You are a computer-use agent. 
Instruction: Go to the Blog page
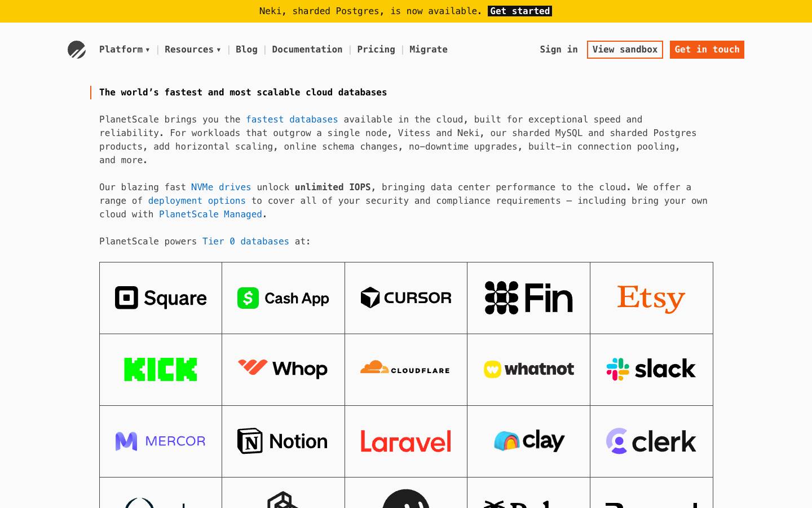point(246,50)
